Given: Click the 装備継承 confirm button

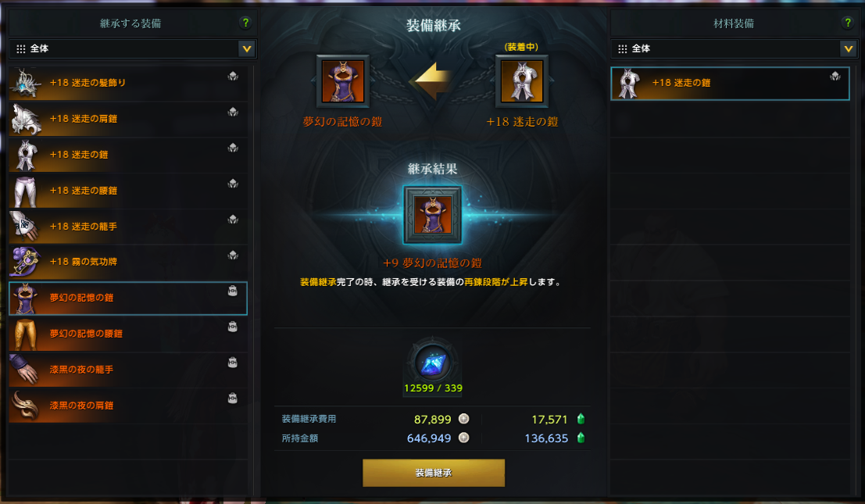Looking at the screenshot, I should tap(434, 473).
